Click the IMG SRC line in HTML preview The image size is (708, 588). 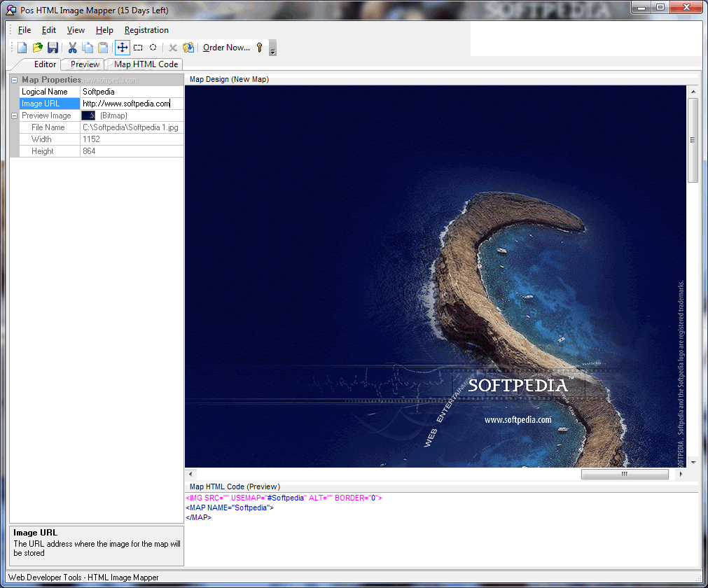(x=284, y=498)
